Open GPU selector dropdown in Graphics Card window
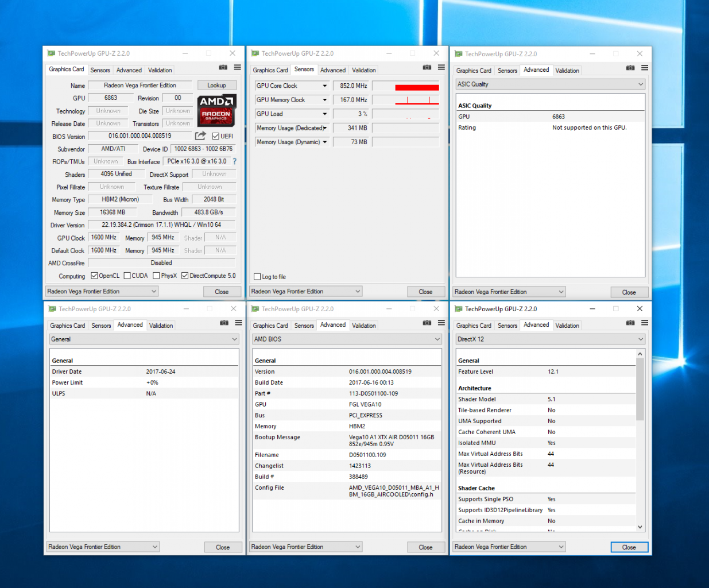The height and width of the screenshot is (588, 709). 102,292
